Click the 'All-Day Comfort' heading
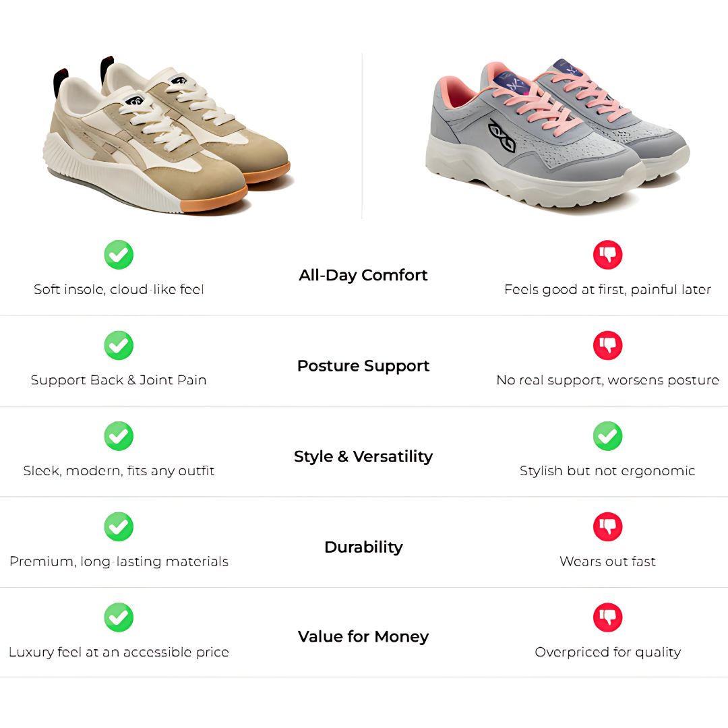Viewport: 728px width, 728px height. 363,275
